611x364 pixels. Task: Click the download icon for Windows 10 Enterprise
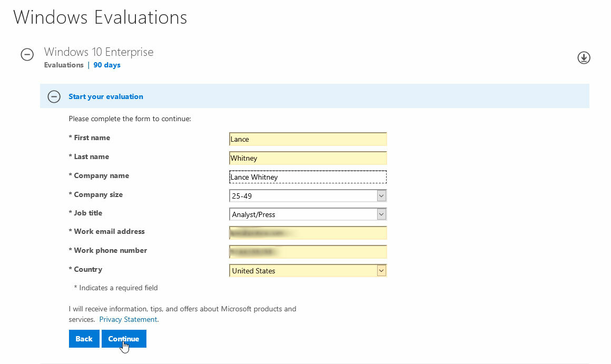click(583, 57)
